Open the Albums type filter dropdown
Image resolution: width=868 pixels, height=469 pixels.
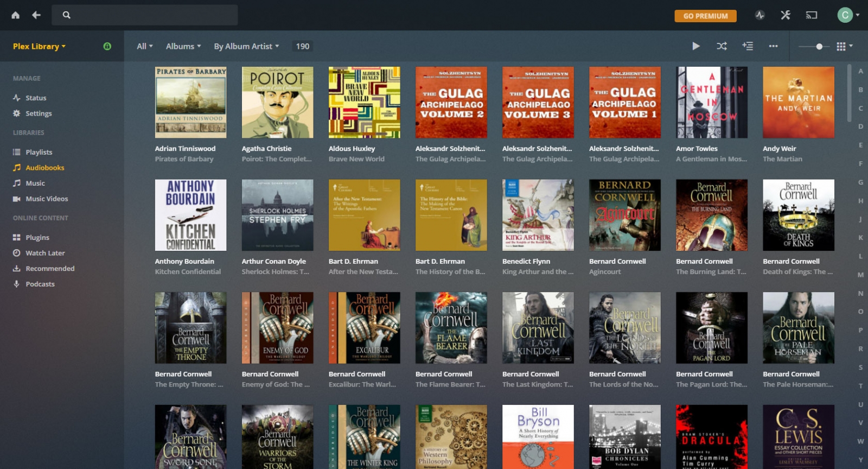183,46
